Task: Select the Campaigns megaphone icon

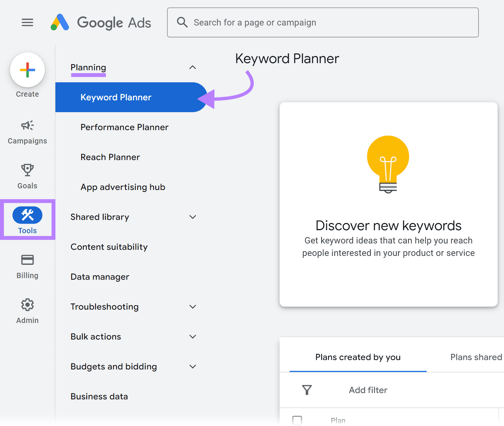Action: tap(27, 125)
